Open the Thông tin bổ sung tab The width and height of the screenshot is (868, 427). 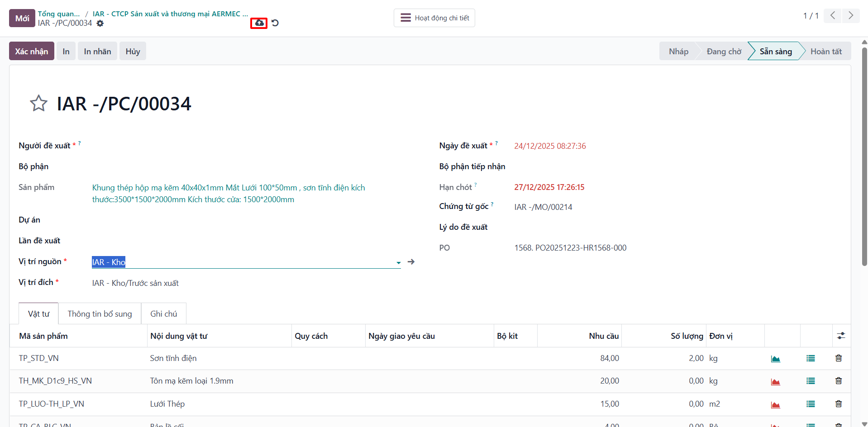(x=100, y=313)
